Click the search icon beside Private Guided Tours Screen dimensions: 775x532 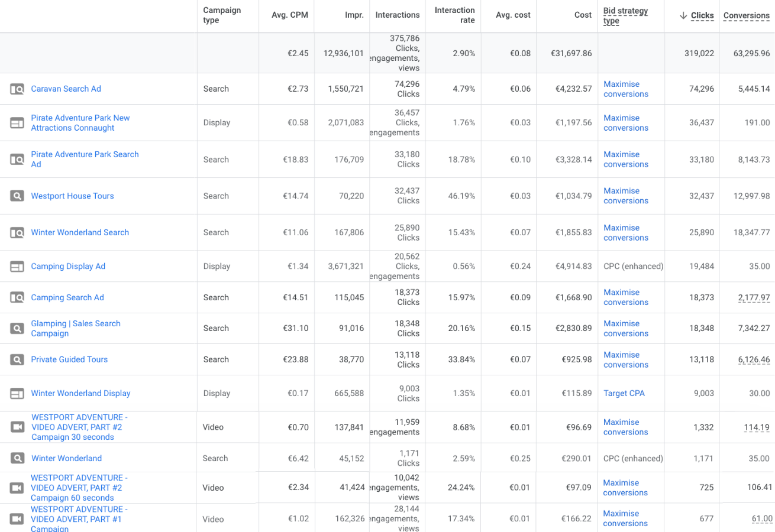tap(17, 359)
